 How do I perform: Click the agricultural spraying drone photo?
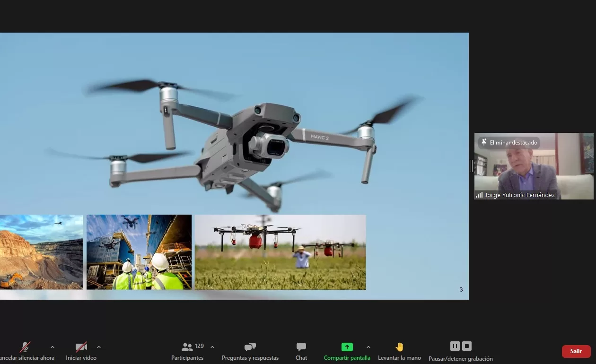280,252
